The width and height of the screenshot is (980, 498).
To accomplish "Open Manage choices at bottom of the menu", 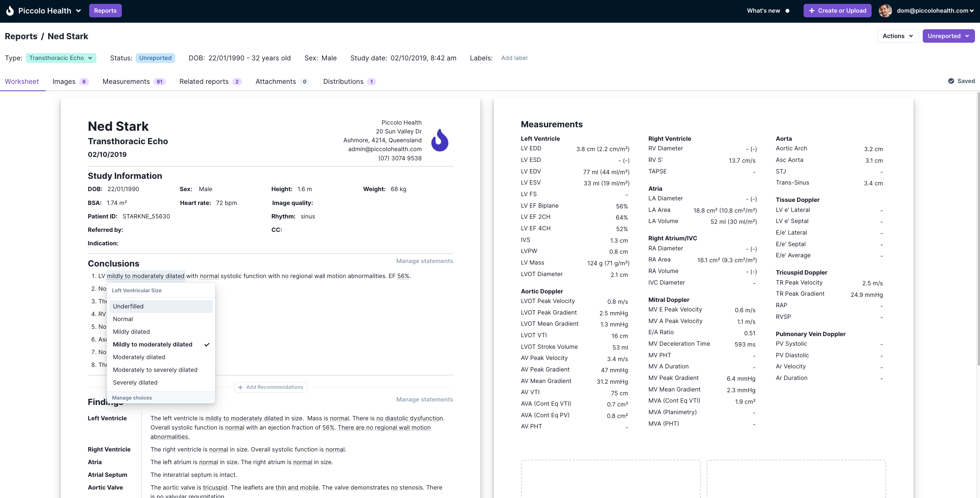I will pos(132,398).
